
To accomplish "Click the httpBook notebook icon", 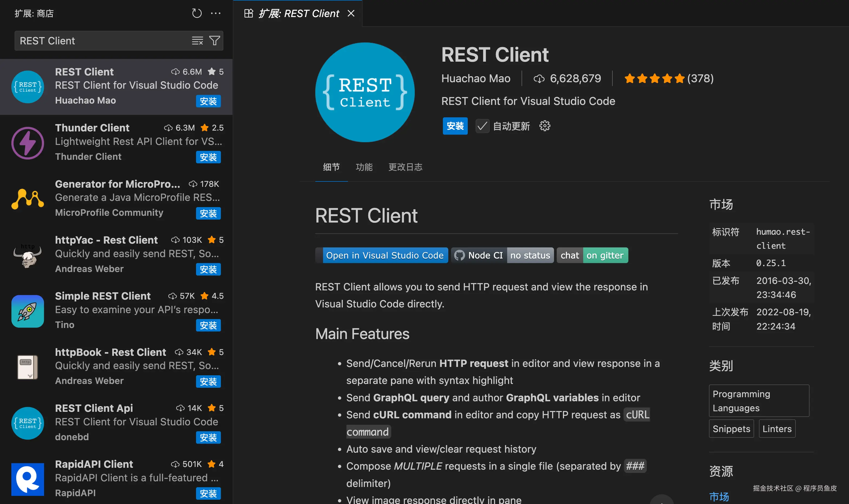I will point(28,367).
